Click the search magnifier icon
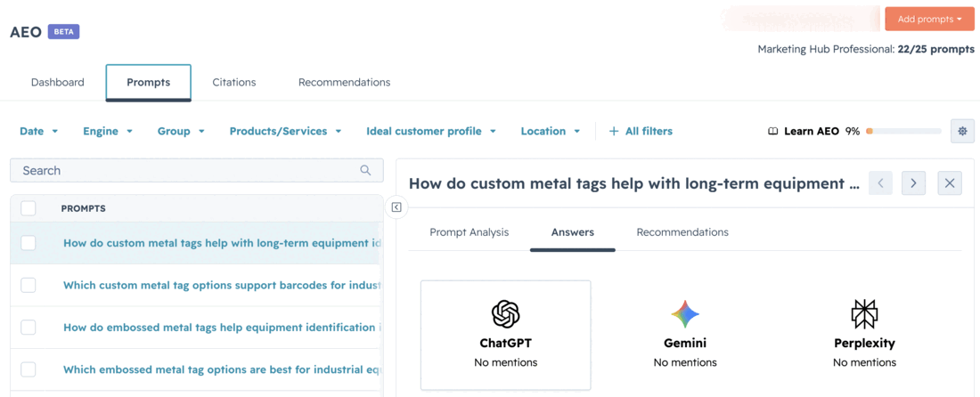 pos(365,170)
